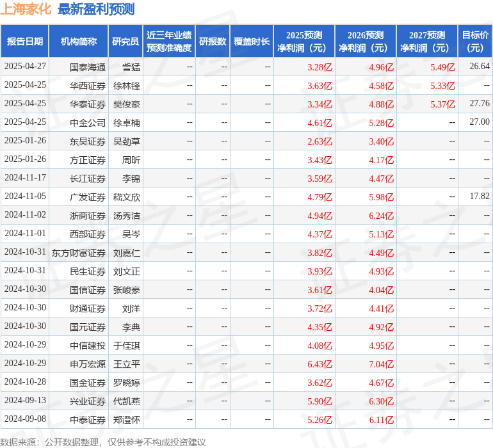
Task: Click institution 国泰海通
Action: point(88,67)
